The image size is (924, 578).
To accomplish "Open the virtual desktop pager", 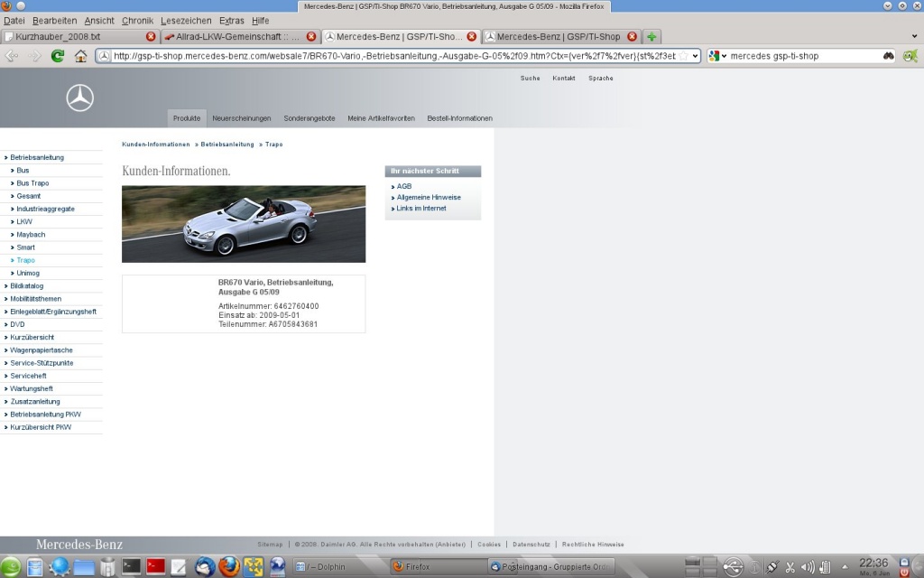I will point(700,567).
